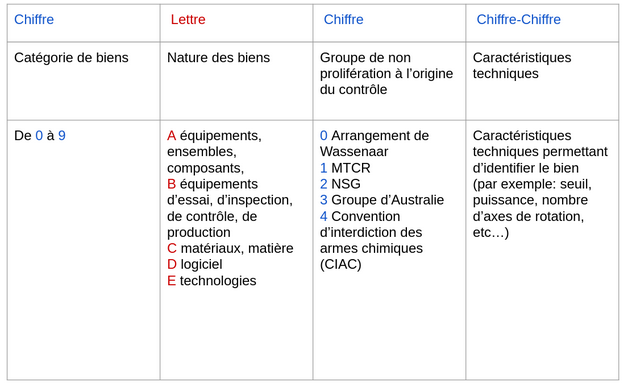The height and width of the screenshot is (387, 627).
Task: Click the '2 NSG' entry
Action: (340, 184)
